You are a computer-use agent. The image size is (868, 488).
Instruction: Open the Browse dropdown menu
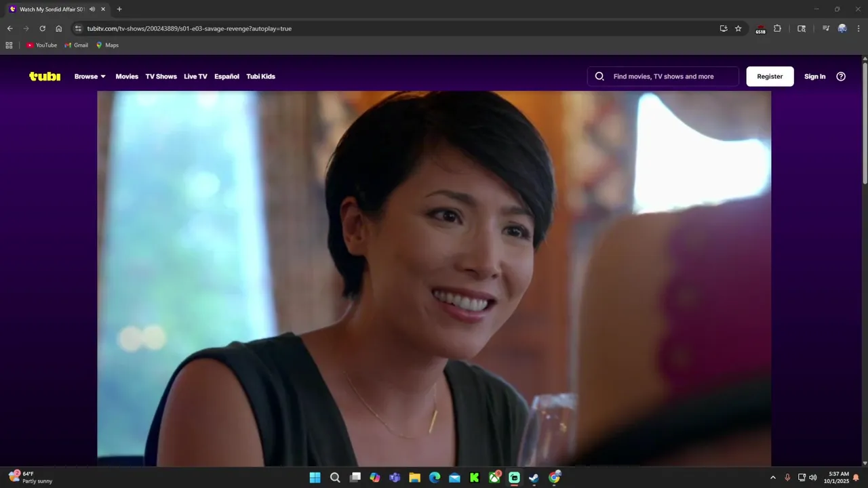coord(90,77)
